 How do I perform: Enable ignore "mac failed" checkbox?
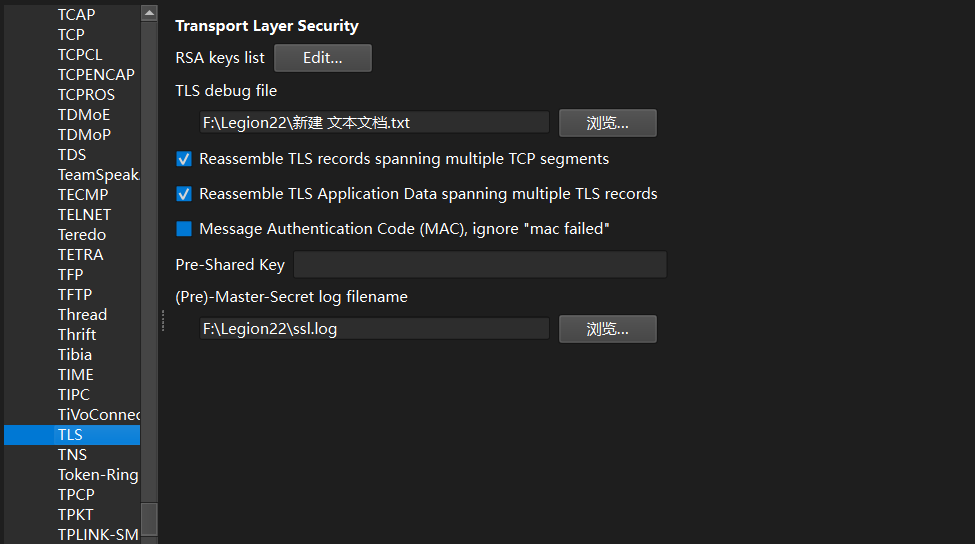184,229
